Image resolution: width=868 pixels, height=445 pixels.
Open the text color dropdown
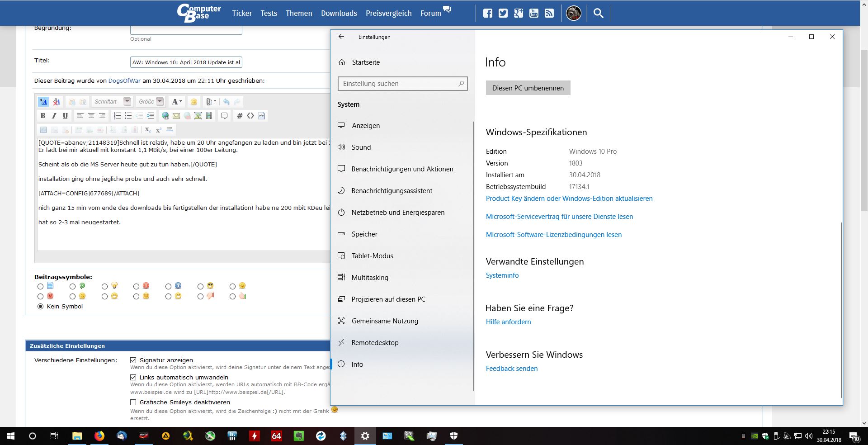[176, 102]
